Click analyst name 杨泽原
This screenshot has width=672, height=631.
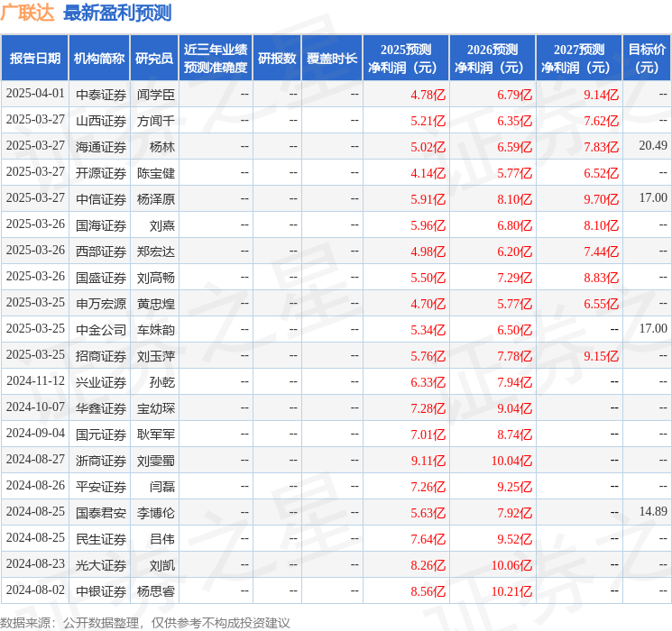point(155,199)
